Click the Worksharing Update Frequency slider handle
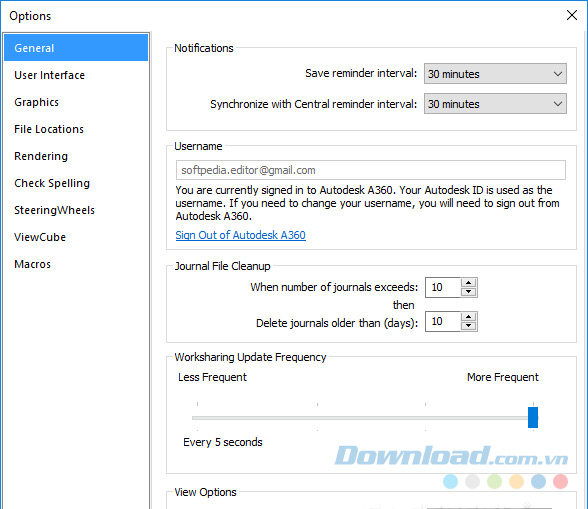588x509 pixels. click(x=533, y=417)
